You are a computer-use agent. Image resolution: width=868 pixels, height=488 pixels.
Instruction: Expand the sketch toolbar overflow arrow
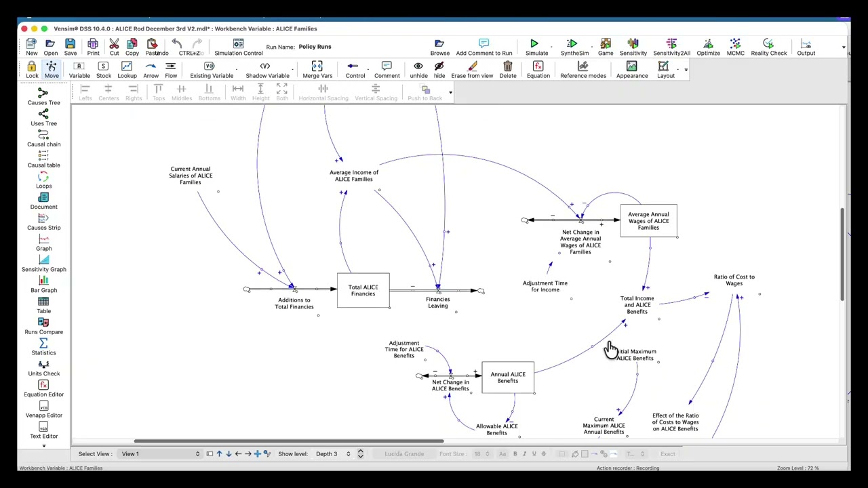point(686,70)
